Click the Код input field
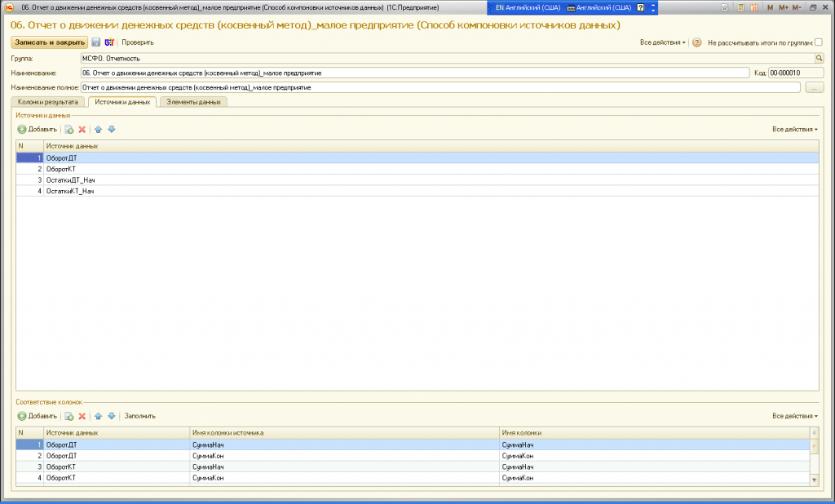This screenshot has height=504, width=835. coord(796,73)
